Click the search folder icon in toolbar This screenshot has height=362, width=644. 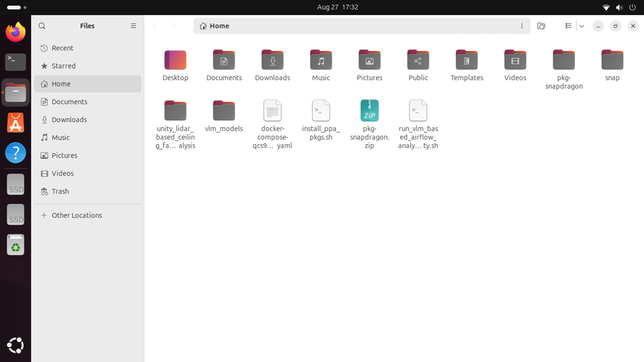541,26
